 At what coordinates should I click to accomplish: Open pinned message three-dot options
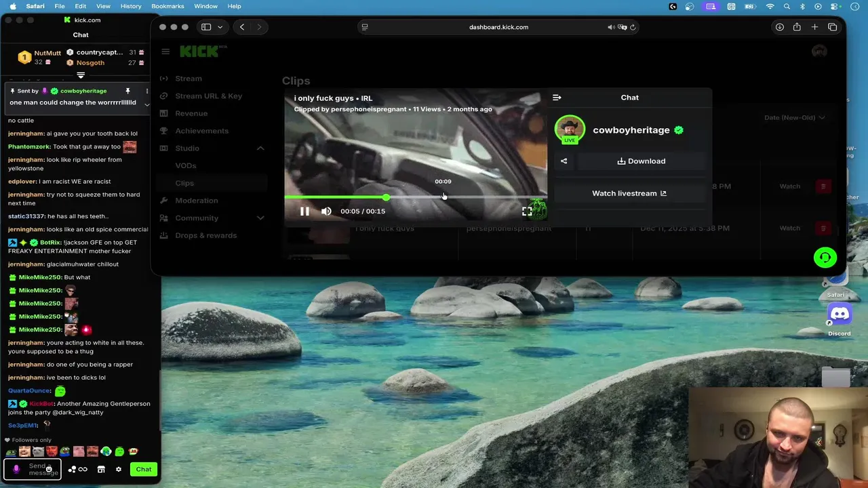(x=146, y=91)
